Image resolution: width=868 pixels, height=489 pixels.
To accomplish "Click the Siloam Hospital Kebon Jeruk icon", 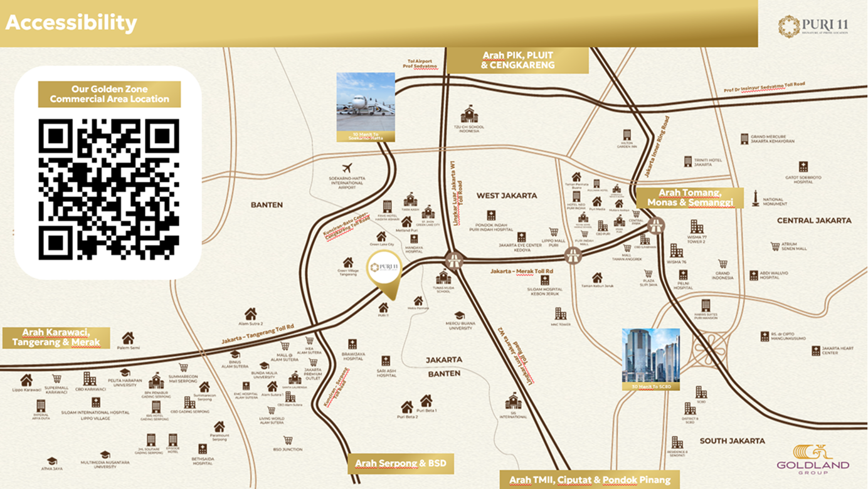I will (544, 280).
